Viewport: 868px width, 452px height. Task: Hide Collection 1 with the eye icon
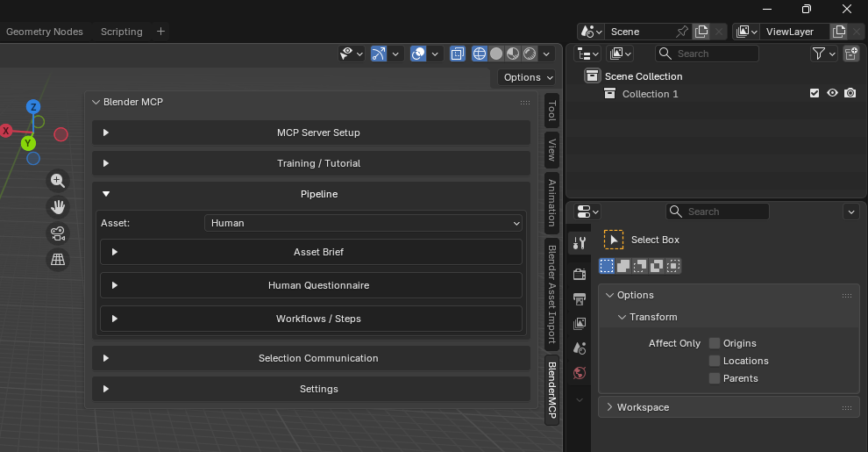pos(832,93)
